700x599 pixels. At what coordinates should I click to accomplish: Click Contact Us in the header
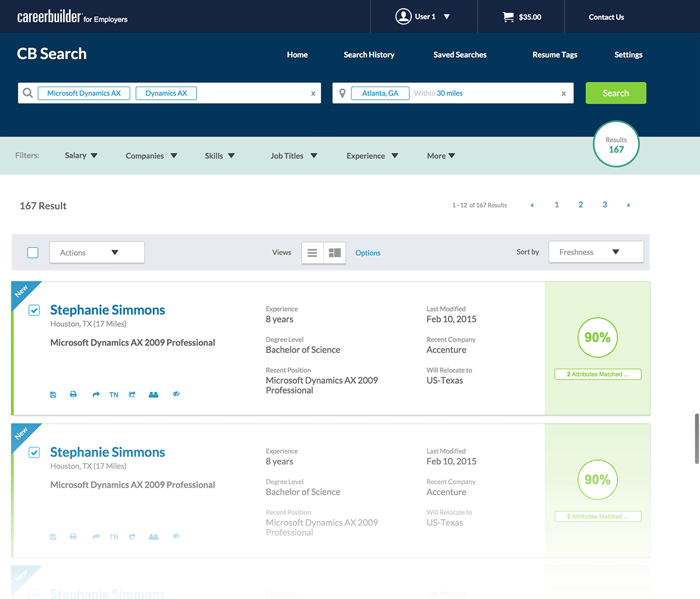(x=606, y=17)
